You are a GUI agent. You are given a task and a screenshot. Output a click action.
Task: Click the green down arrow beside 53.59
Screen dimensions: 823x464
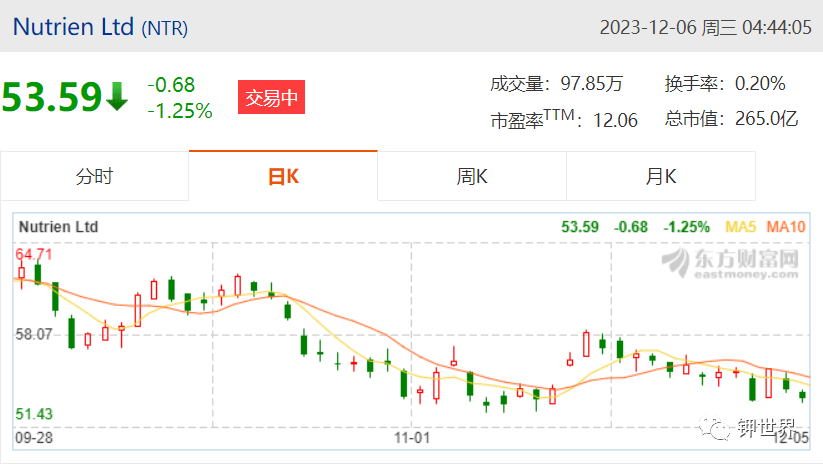(x=117, y=97)
